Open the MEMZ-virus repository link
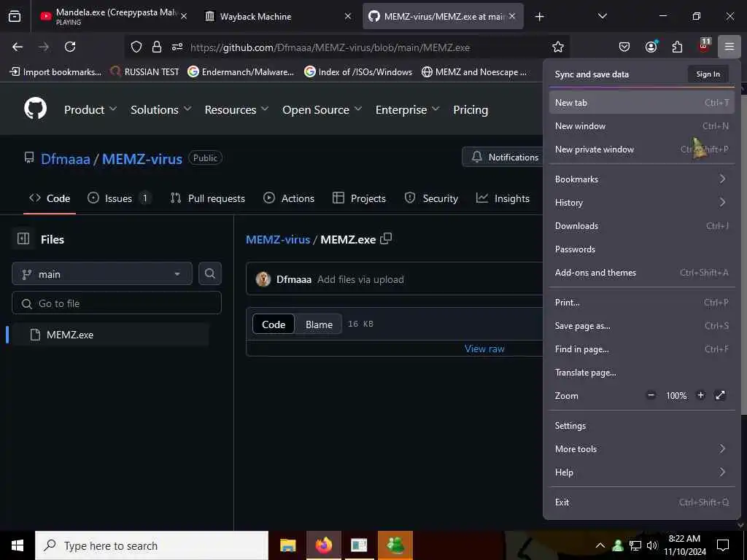This screenshot has height=560, width=747. (x=142, y=158)
